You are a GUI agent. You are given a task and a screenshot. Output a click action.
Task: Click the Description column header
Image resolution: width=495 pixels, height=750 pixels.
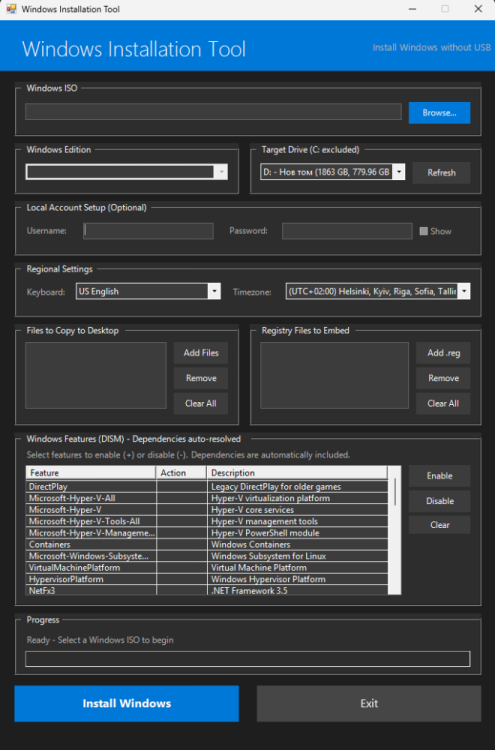pyautogui.click(x=297, y=473)
